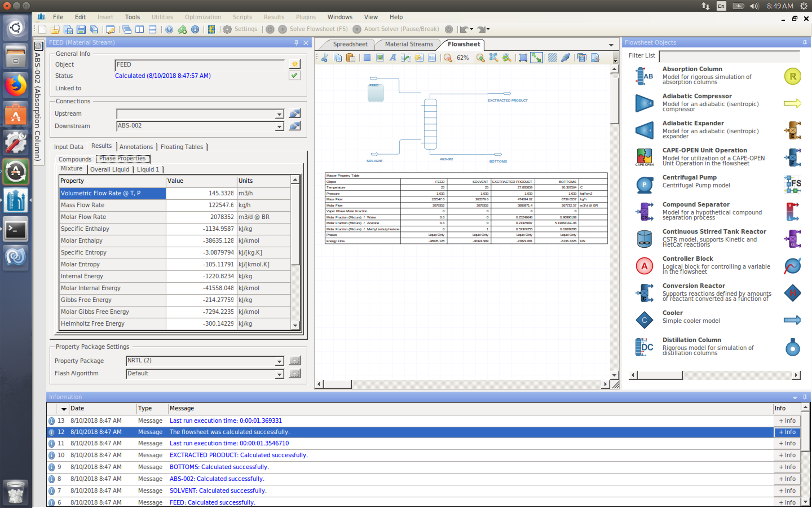Click the Absorption Column object icon
The height and width of the screenshot is (508, 812).
click(644, 75)
